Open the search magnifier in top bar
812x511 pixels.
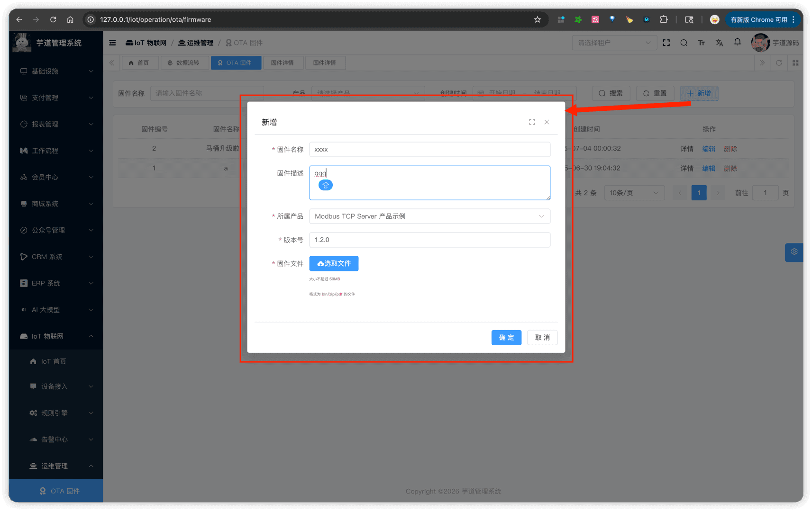click(684, 43)
